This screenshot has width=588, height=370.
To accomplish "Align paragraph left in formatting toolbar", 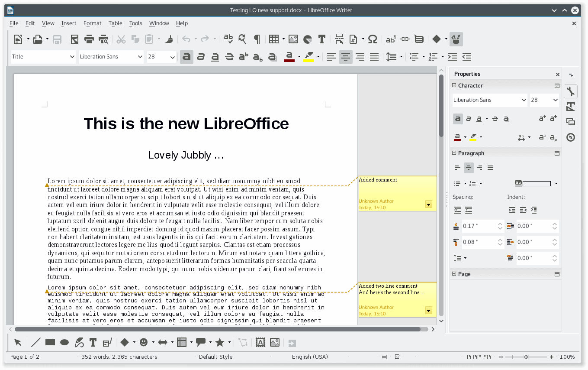I will tap(331, 57).
